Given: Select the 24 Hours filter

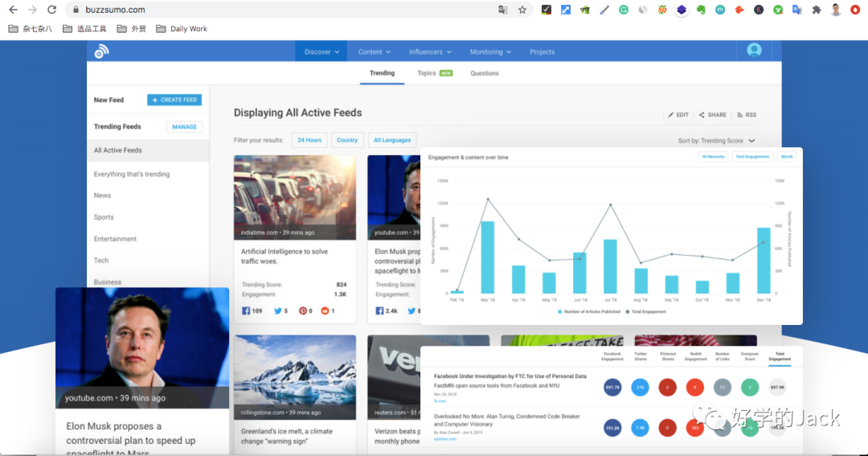Looking at the screenshot, I should click(x=309, y=140).
